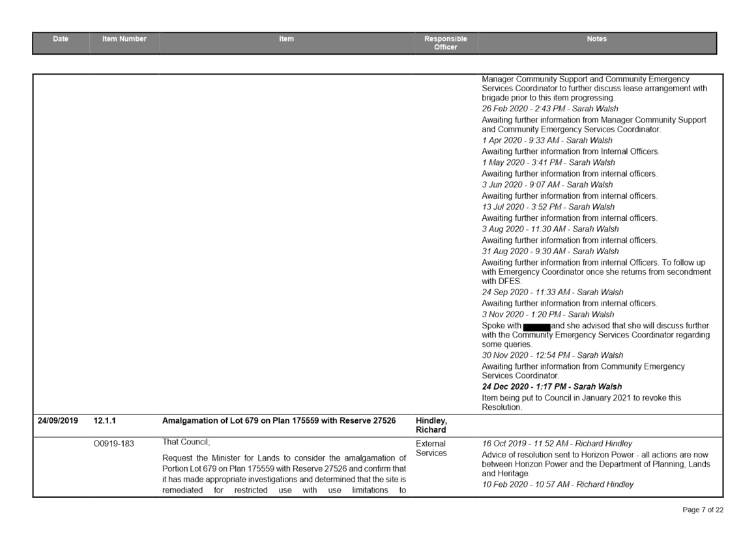Click the 13 Jul 2020 - 3:52 PM entry

coord(548,207)
